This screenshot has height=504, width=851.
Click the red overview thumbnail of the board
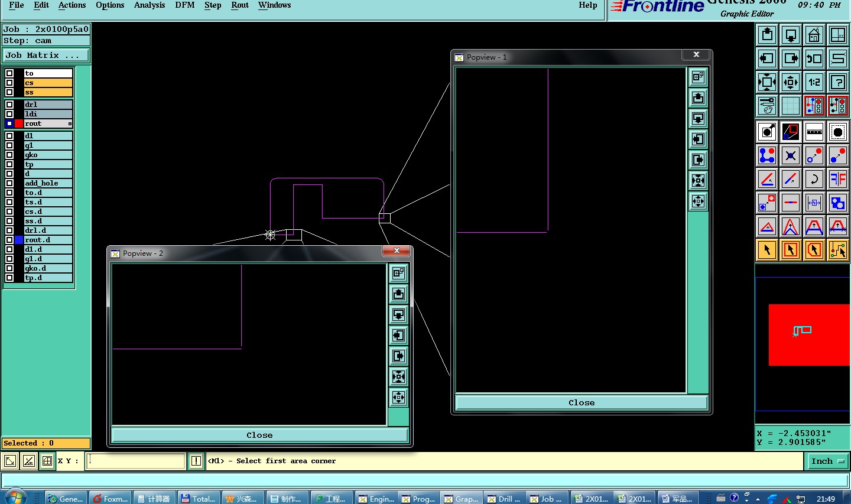coord(809,334)
